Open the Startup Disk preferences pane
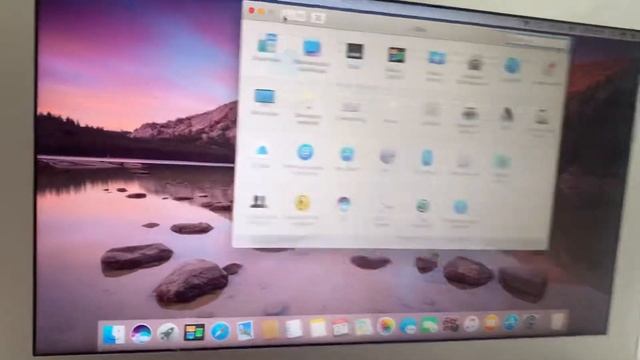This screenshot has width=640, height=360. (x=542, y=118)
